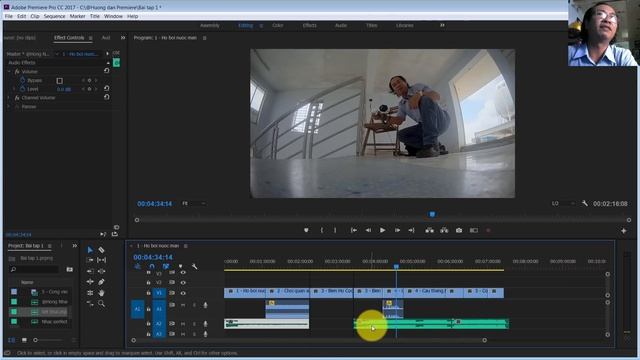Toggle Bypass stopwatch animation
Viewport: 640px width, 360px height.
[x=22, y=80]
